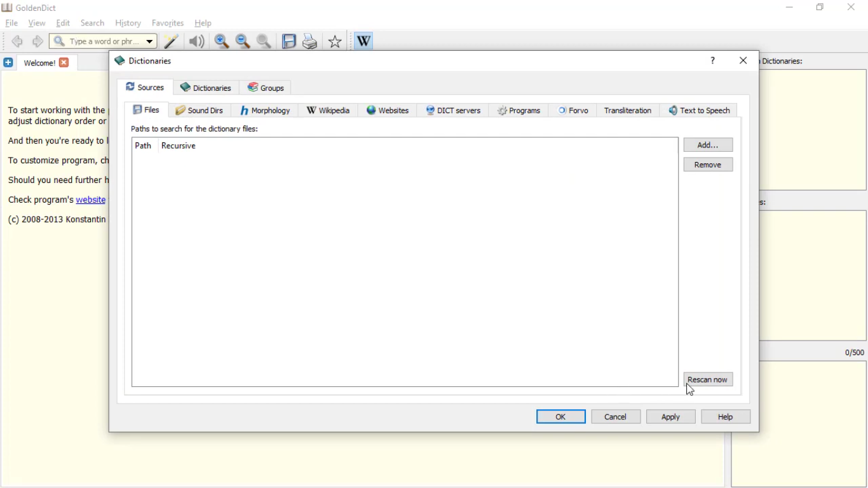
Task: Click the Type a word search field
Action: [103, 41]
